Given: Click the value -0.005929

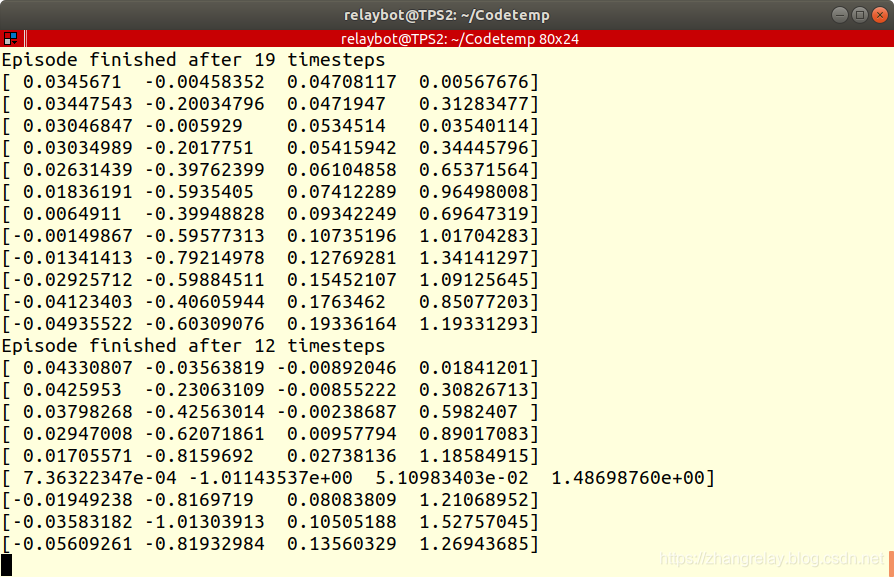Looking at the screenshot, I should (x=193, y=126).
